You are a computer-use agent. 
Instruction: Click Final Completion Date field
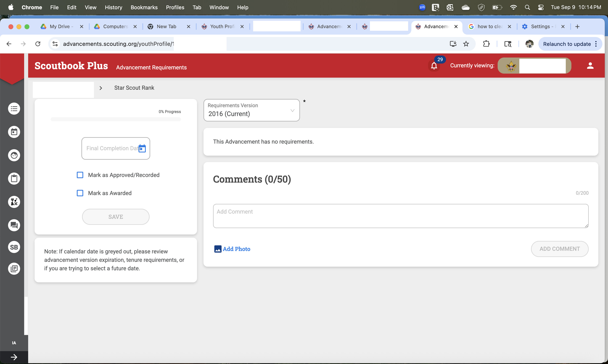[x=116, y=148]
